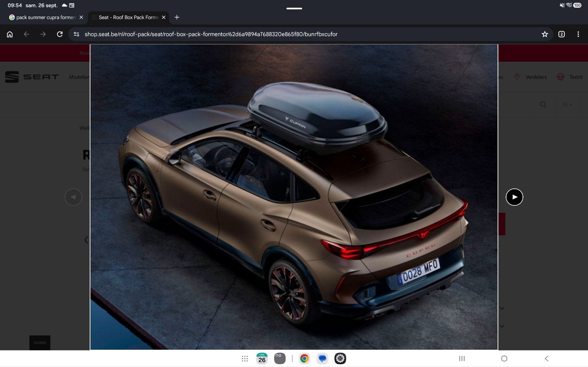Open tab switcher showing 2 tabs
The height and width of the screenshot is (367, 588).
click(562, 34)
